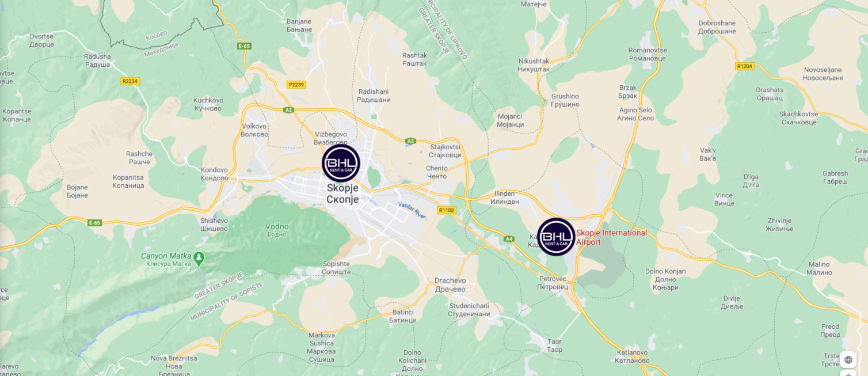
Task: Click the Radishani neighborhood label
Action: click(x=374, y=96)
